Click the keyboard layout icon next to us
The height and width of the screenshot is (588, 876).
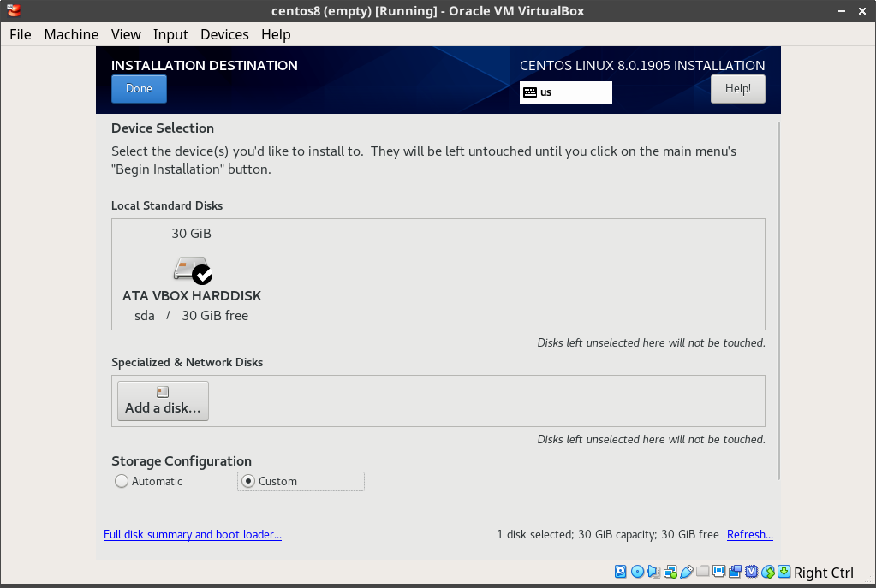click(x=530, y=92)
